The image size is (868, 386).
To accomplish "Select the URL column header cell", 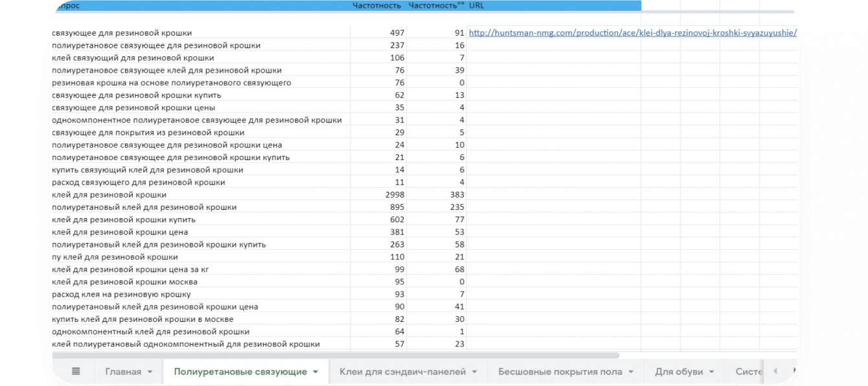I will point(477,6).
